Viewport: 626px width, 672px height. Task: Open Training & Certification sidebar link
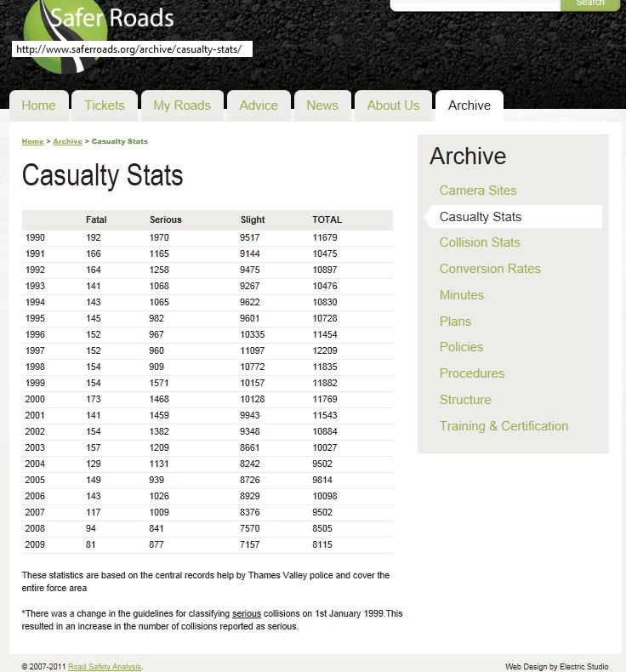click(x=504, y=426)
